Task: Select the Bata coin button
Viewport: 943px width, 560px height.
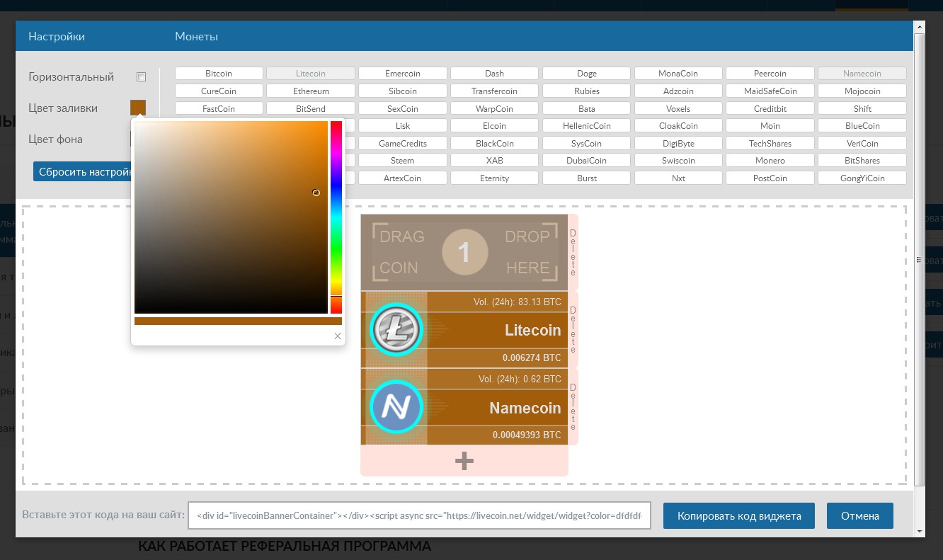Action: click(x=587, y=108)
